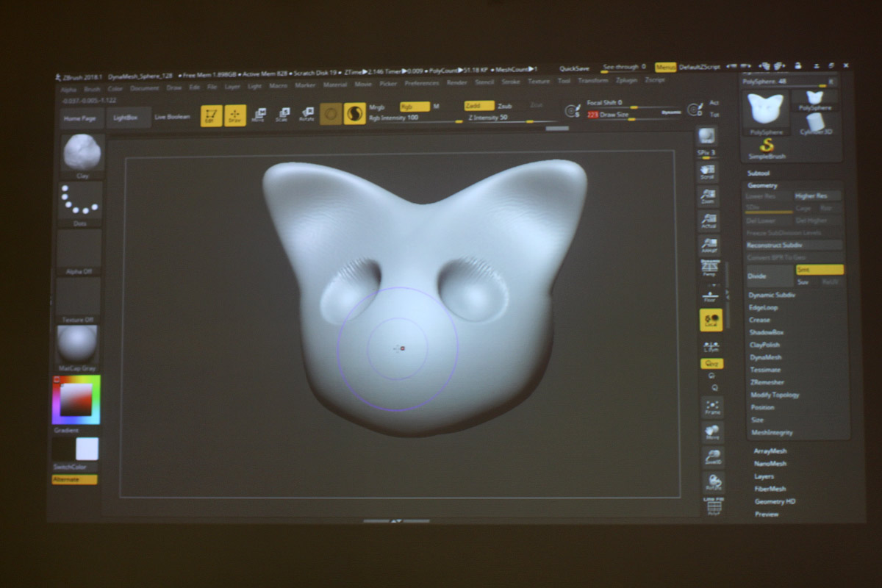
Task: Collapse the Geometry subpalette
Action: pos(762,186)
